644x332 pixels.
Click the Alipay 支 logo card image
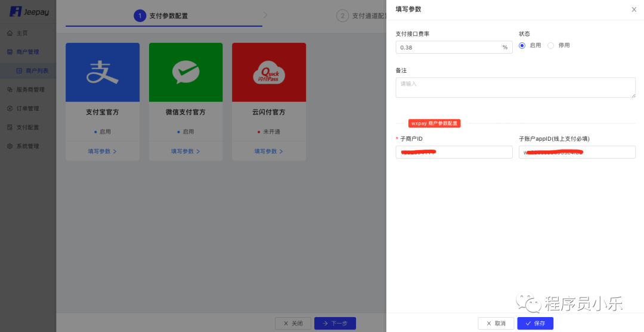103,72
